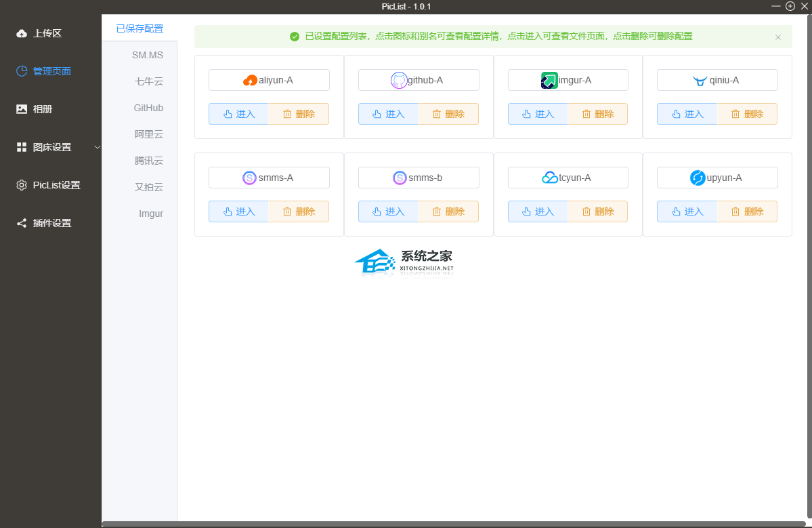Click the tcyun-A cloud icon

(549, 178)
